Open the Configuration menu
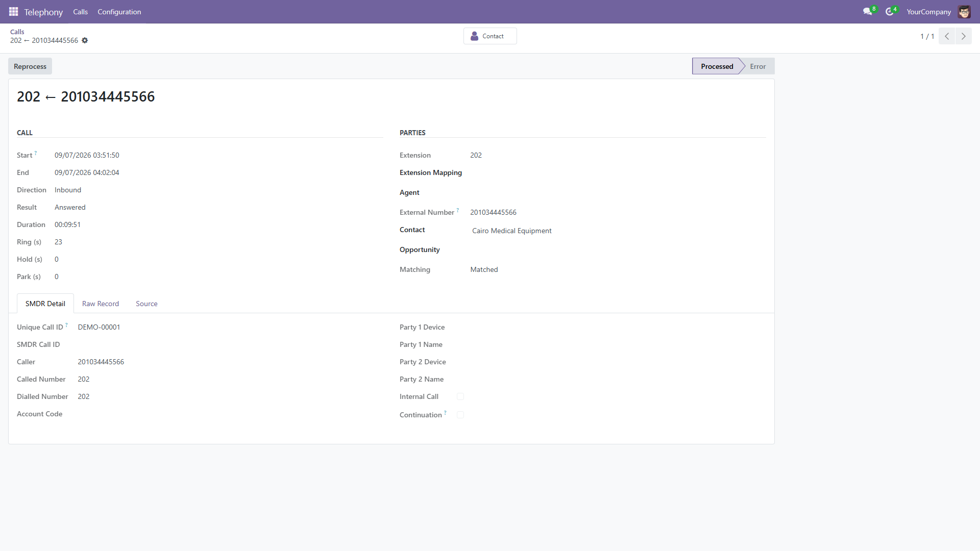980x551 pixels. (119, 11)
